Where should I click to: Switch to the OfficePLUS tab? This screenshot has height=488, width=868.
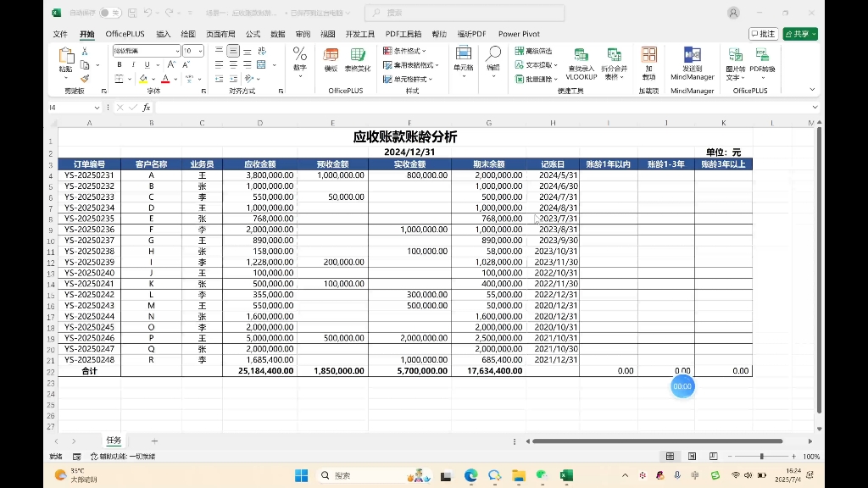point(125,34)
